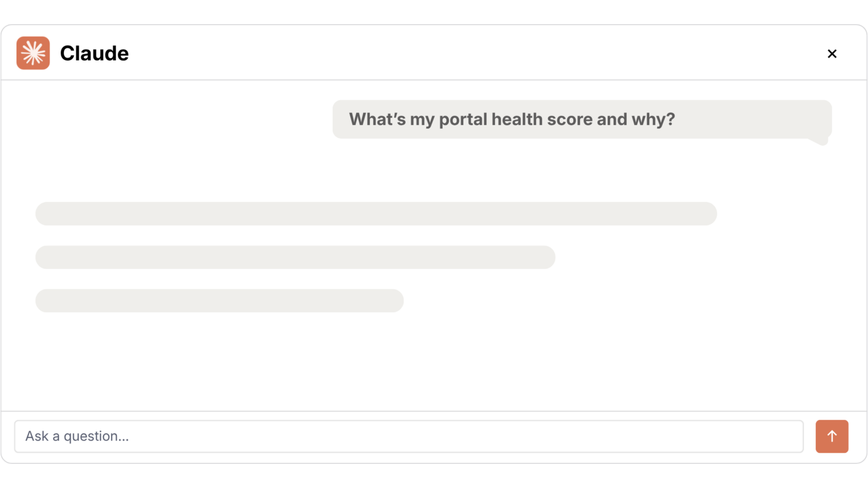Select the portal health score message bubble
The height and width of the screenshot is (488, 868).
[x=582, y=119]
